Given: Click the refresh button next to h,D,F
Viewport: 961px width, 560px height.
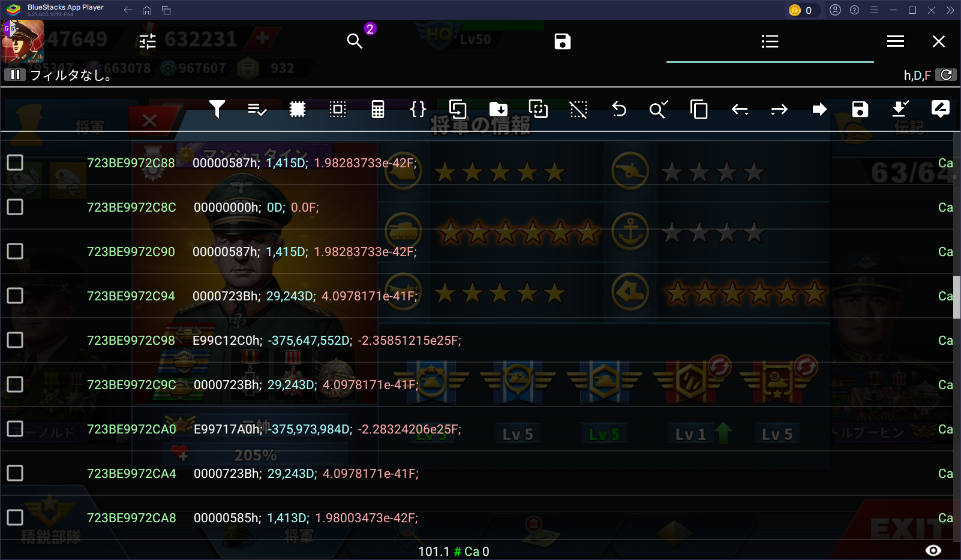Looking at the screenshot, I should coord(946,75).
